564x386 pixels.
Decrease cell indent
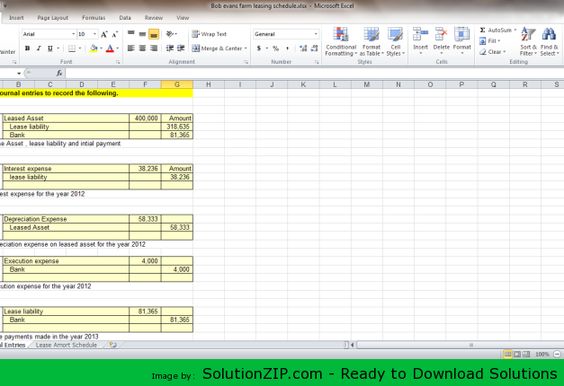[x=170, y=48]
